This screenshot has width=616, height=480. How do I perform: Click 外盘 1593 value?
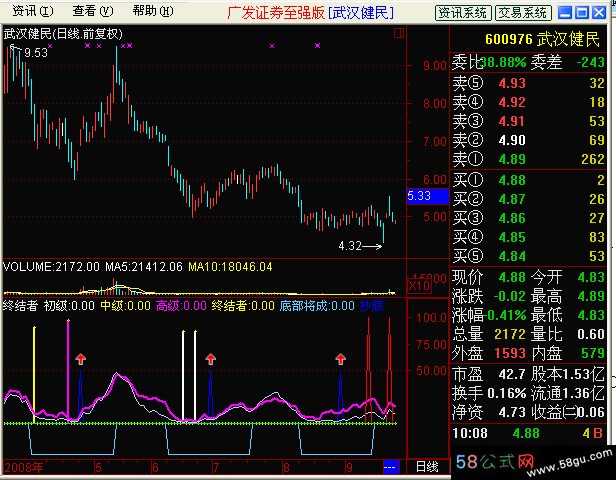click(510, 353)
